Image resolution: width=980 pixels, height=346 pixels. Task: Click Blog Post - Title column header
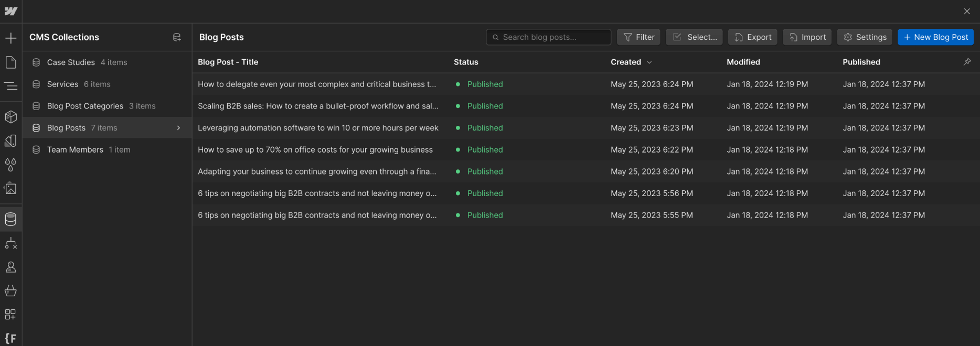tap(228, 62)
